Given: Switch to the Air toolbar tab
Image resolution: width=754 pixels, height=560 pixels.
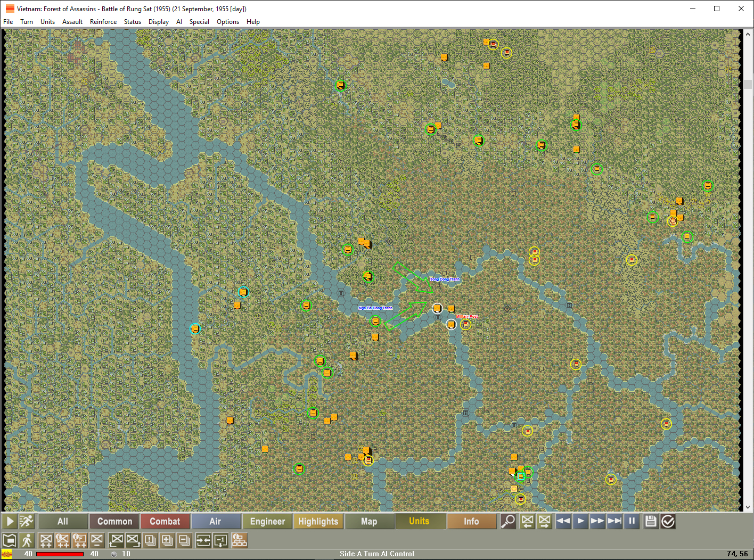Looking at the screenshot, I should (x=215, y=521).
